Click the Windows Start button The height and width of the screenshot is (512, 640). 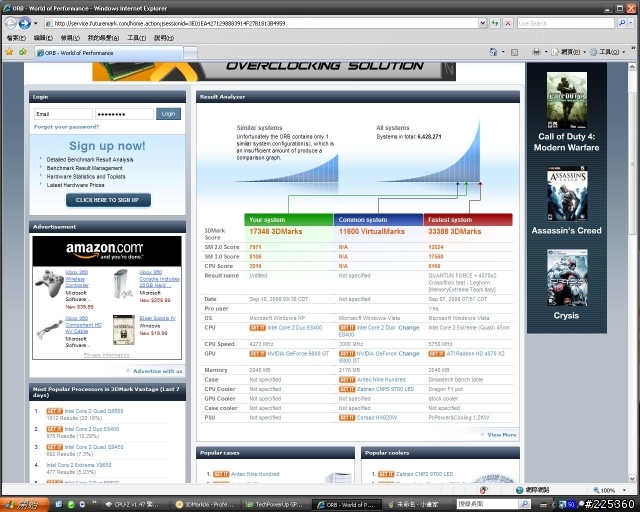(25, 505)
